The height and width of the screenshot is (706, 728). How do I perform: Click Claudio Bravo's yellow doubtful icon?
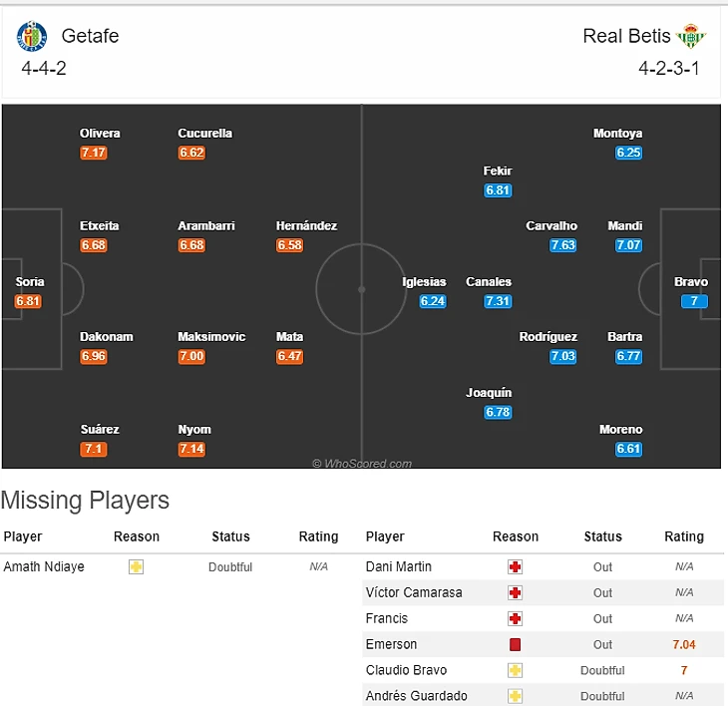click(515, 670)
